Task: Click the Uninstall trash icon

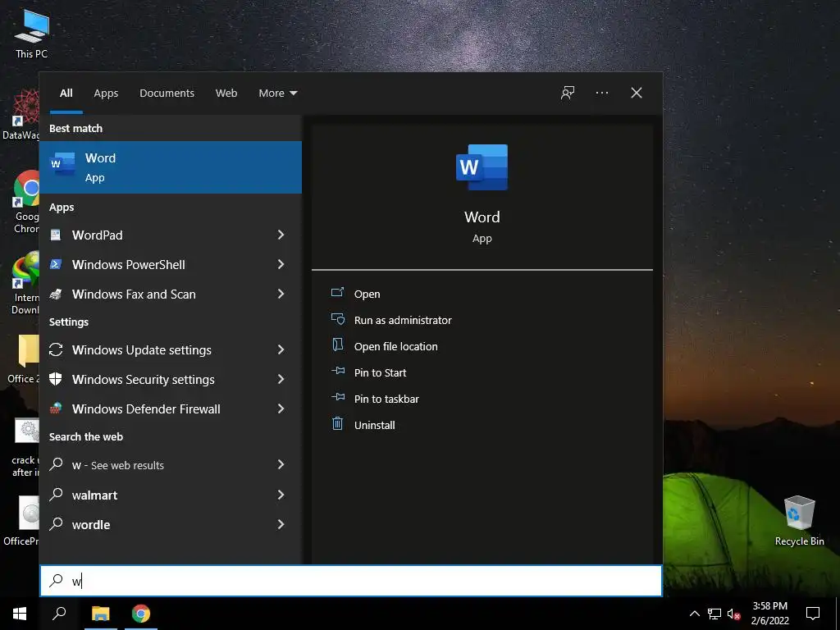Action: (x=337, y=424)
